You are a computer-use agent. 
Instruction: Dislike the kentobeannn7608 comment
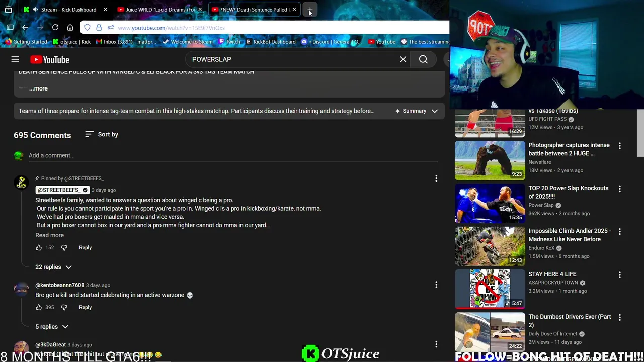click(64, 307)
